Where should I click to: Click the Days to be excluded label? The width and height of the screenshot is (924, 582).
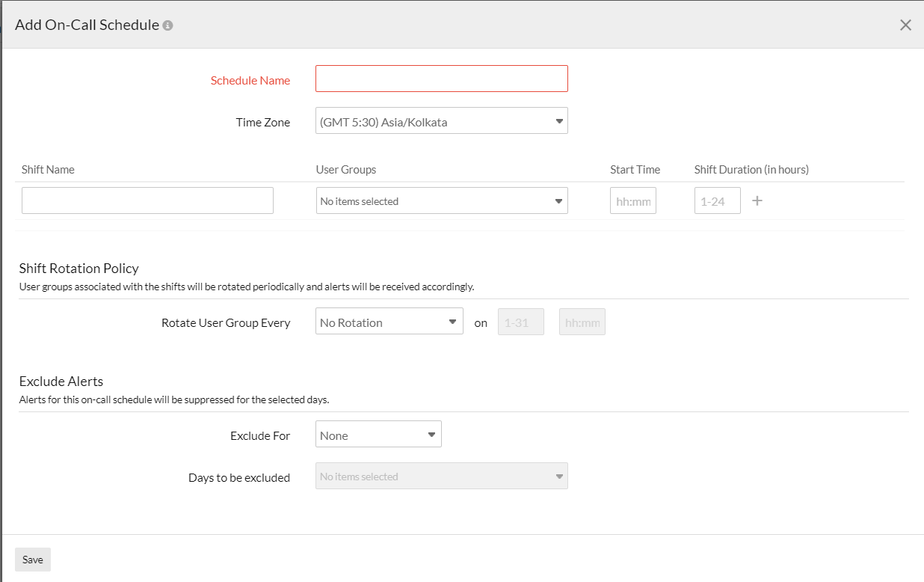[x=238, y=477]
